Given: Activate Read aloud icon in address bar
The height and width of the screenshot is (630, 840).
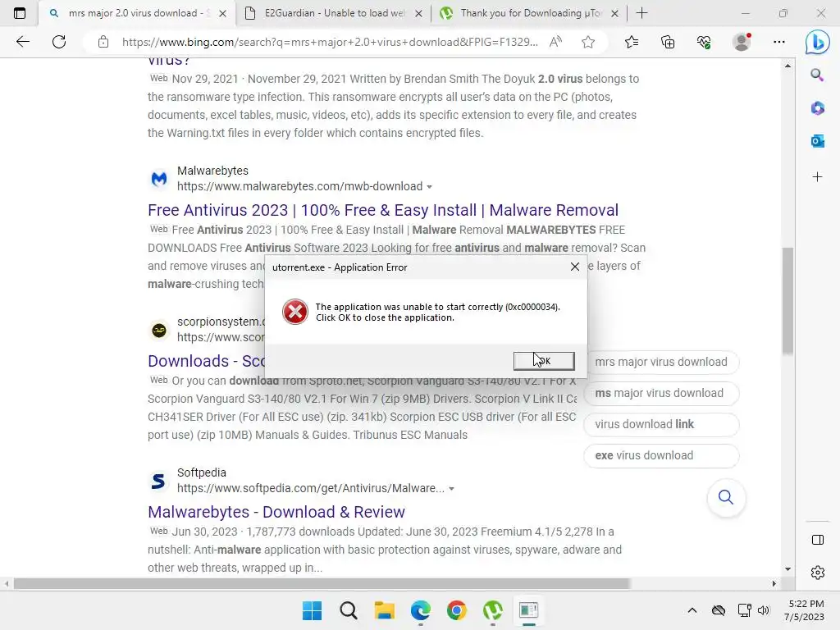Looking at the screenshot, I should pyautogui.click(x=555, y=42).
